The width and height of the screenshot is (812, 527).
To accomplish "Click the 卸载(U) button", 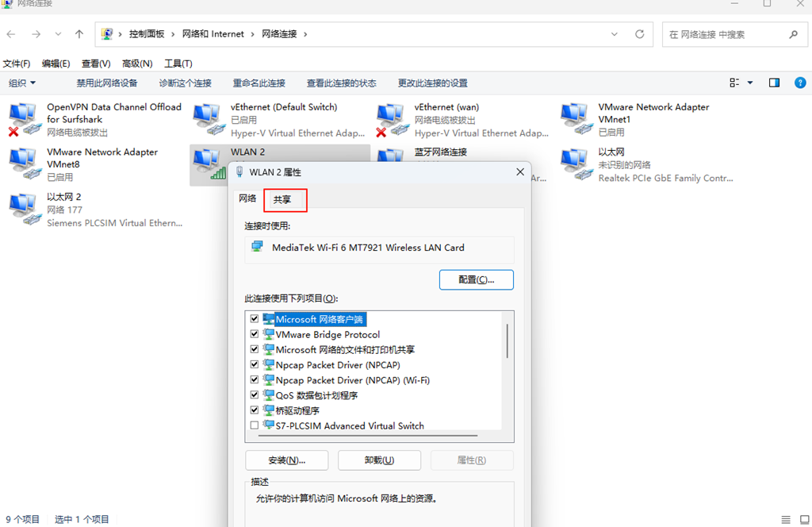I will 379,460.
